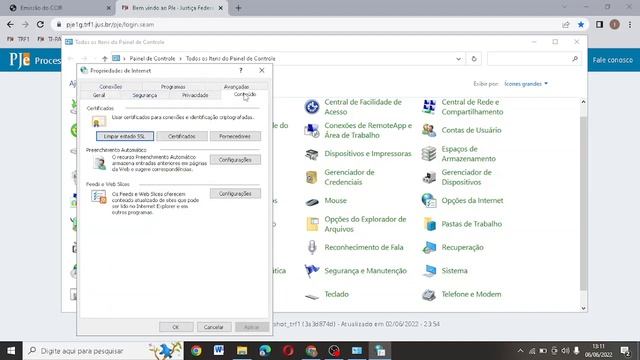Screen dimensions: 640x360
Task: Open Central de Rede e Compartilhamento icon
Action: point(429,107)
